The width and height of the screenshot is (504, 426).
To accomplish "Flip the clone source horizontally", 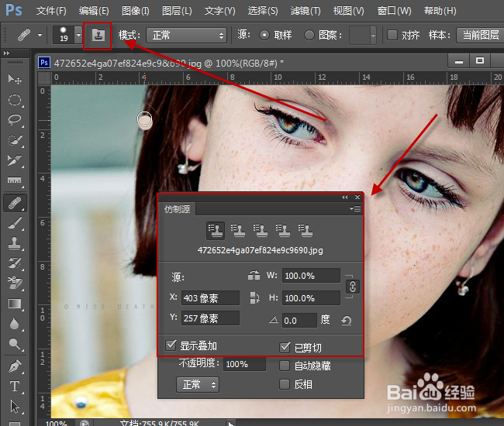I will pyautogui.click(x=254, y=276).
